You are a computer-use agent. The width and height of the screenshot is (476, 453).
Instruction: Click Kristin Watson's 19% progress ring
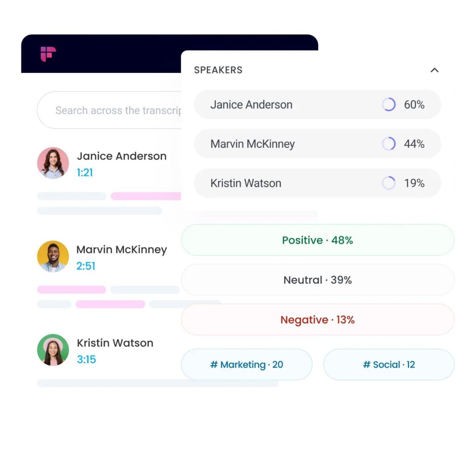click(x=389, y=183)
